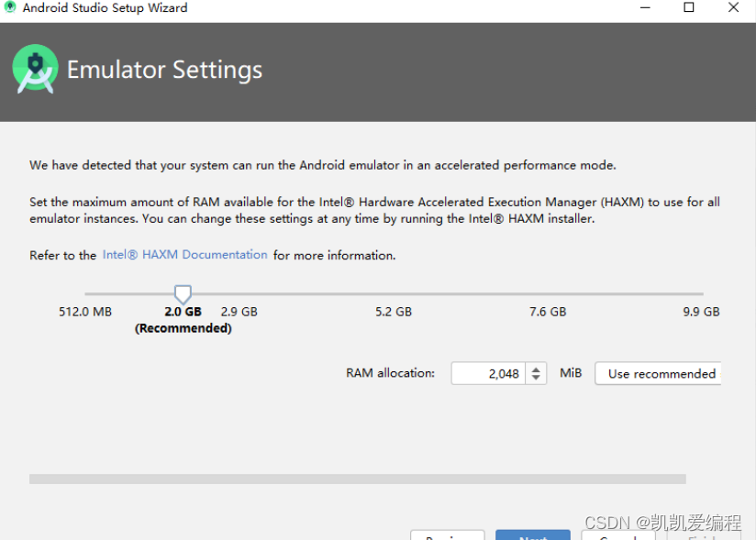Click the blue Next button
Screen dimensions: 756x540
pos(533,535)
